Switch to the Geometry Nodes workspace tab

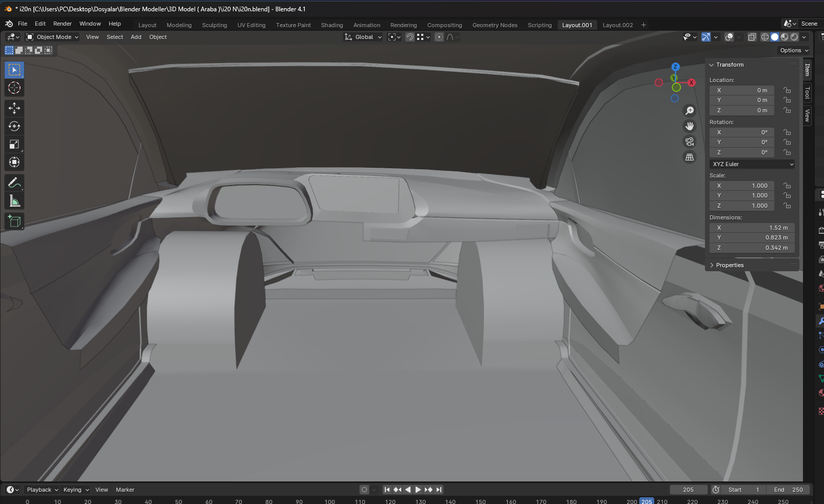click(x=495, y=25)
